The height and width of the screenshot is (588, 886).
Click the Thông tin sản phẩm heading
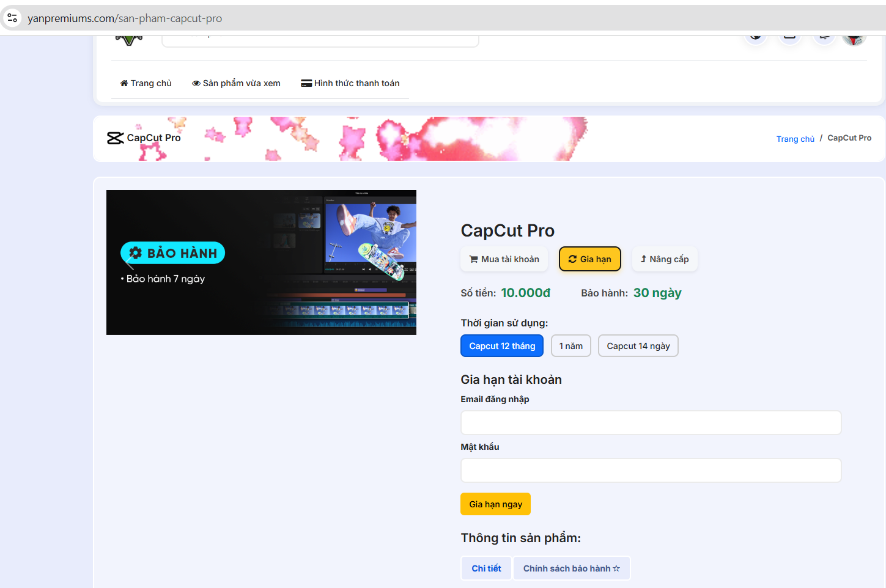coord(520,538)
